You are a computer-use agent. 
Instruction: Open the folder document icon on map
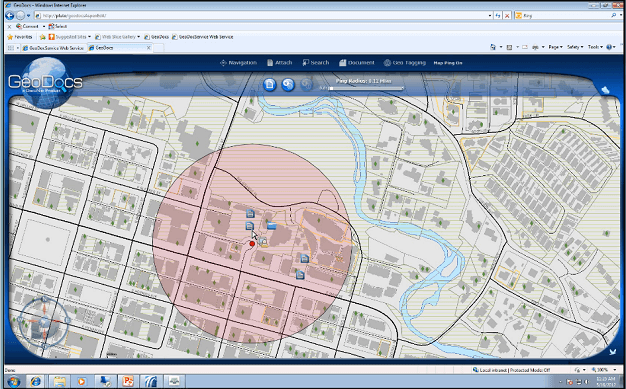[x=271, y=226]
